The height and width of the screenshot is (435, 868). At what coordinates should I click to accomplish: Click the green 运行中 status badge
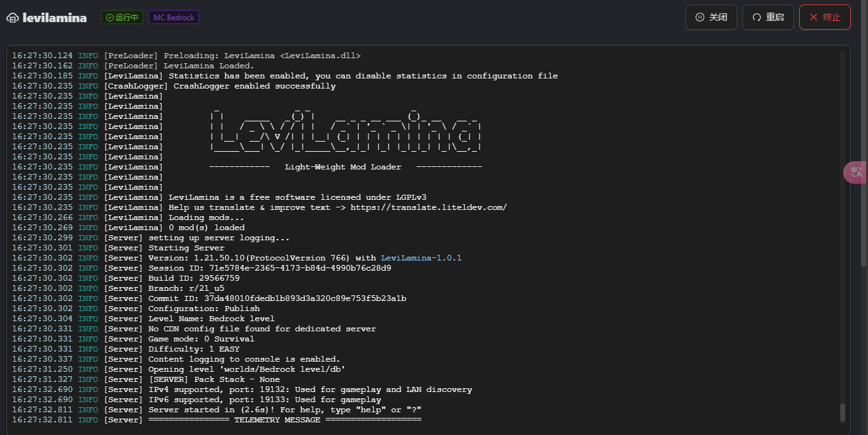click(123, 17)
